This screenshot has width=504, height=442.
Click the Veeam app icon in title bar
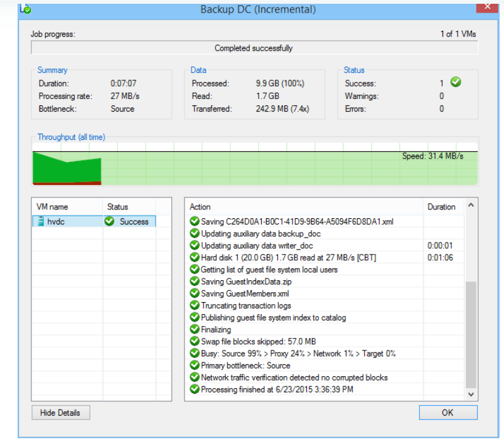(x=26, y=9)
